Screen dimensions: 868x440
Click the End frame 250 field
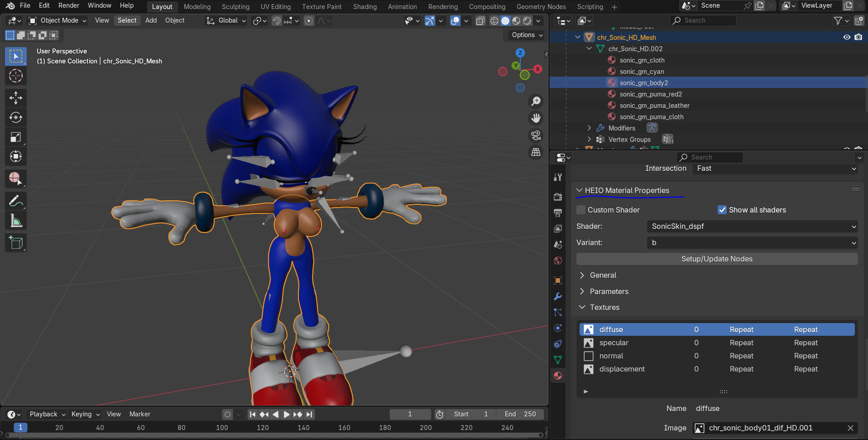tap(520, 414)
